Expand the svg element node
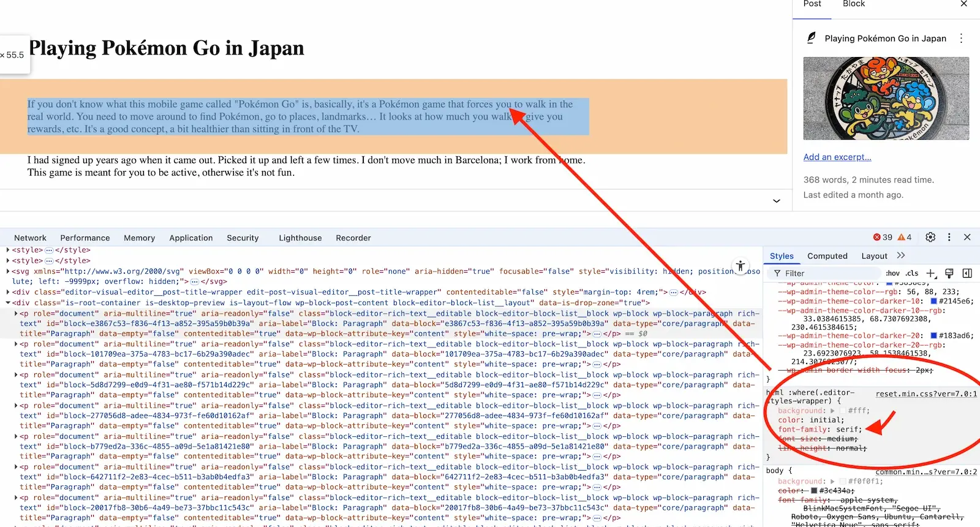The width and height of the screenshot is (980, 527). pyautogui.click(x=8, y=271)
